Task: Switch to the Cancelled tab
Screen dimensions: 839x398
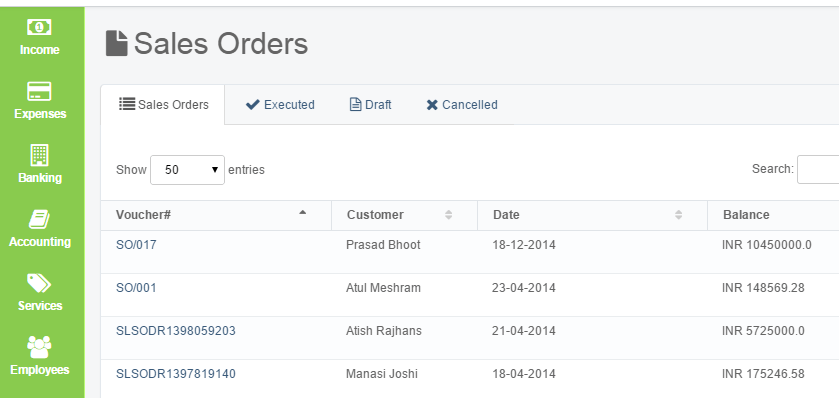Action: pos(462,104)
